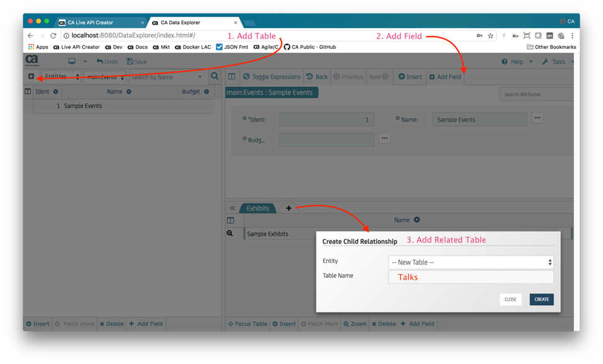Click the display monitor icon
The height and width of the screenshot is (364, 603).
72,61
